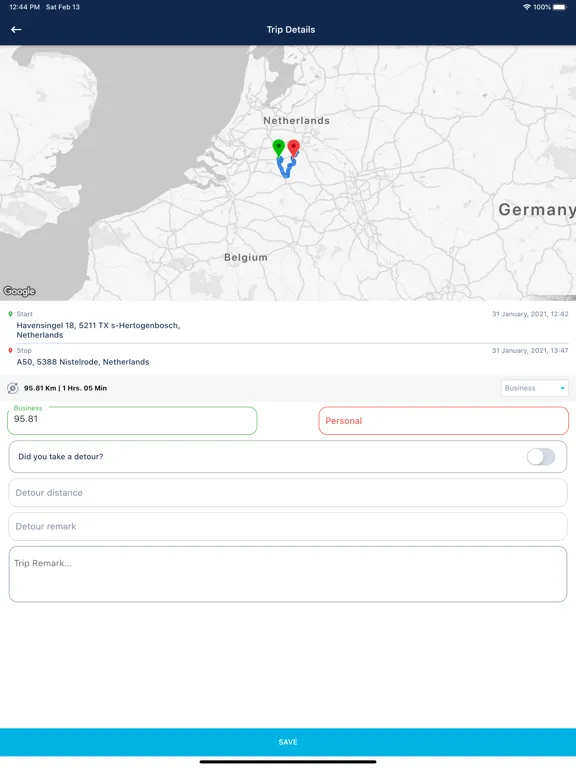Focus the Detour remark field
The image size is (576, 768).
pos(288,527)
